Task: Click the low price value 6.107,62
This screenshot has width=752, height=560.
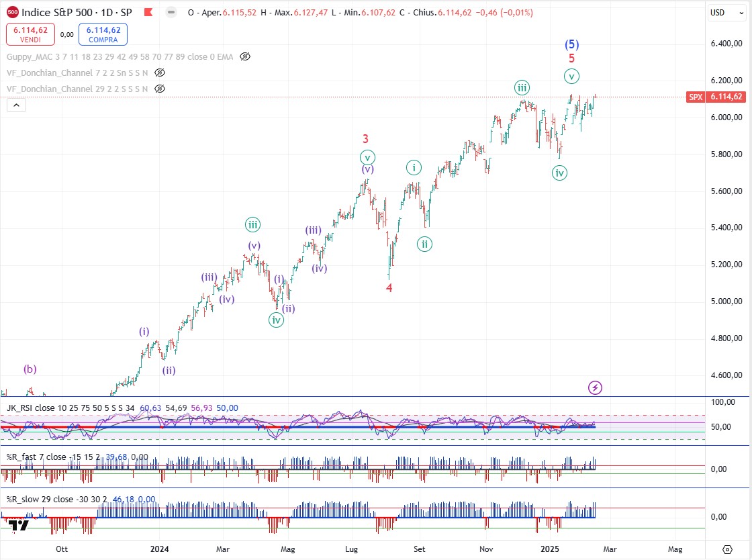Action: click(379, 13)
